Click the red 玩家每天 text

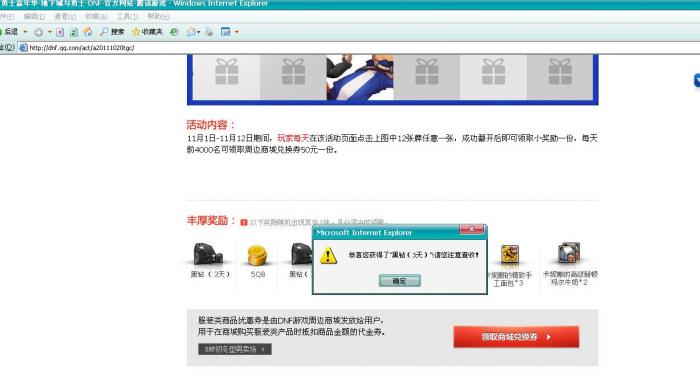click(x=293, y=138)
